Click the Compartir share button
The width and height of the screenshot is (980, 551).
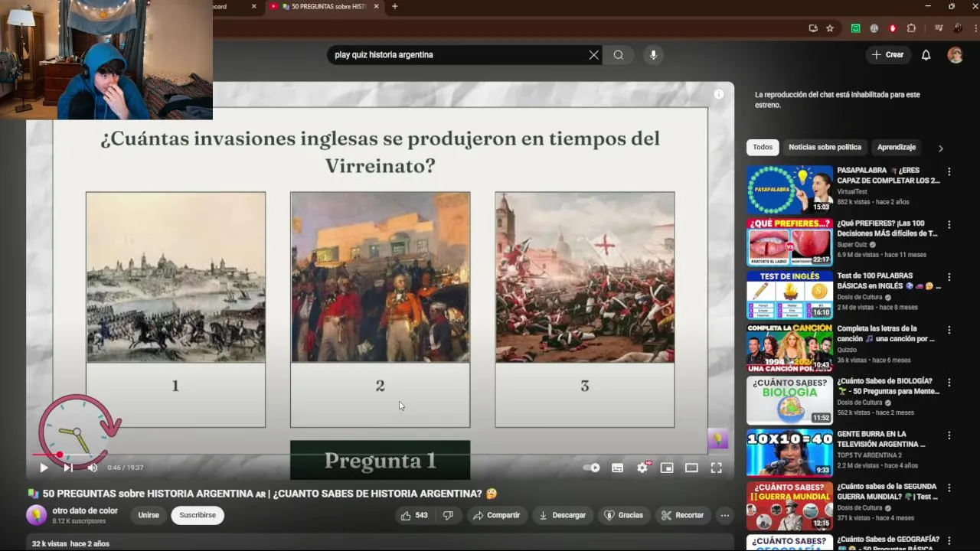[x=496, y=516]
